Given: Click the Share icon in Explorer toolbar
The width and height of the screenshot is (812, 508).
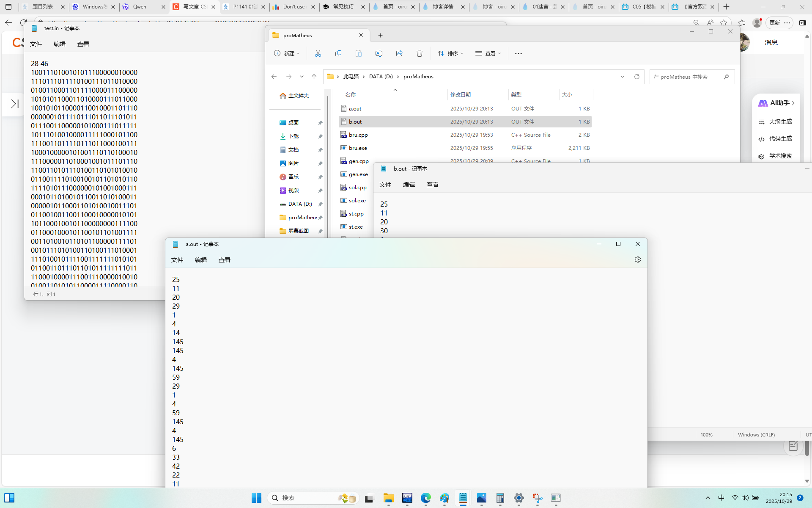Looking at the screenshot, I should pyautogui.click(x=399, y=53).
